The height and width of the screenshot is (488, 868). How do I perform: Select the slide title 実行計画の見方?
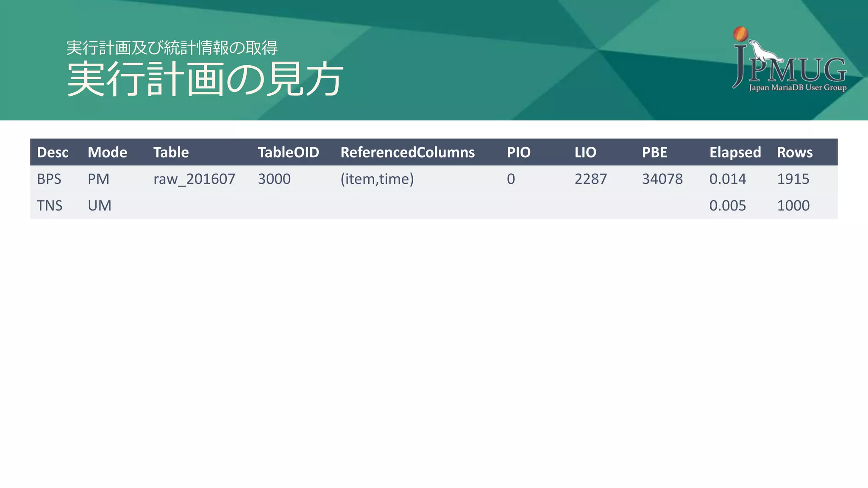tap(205, 79)
